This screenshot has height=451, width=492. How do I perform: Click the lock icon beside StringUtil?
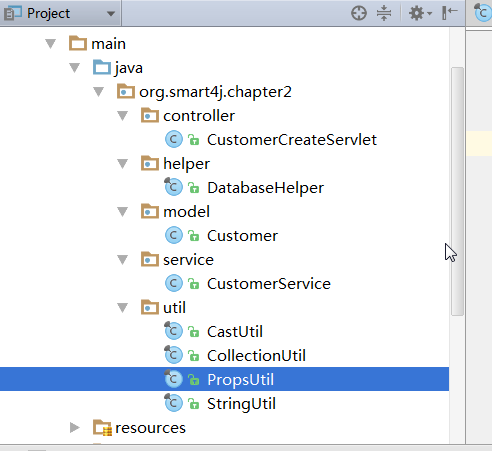pos(193,404)
